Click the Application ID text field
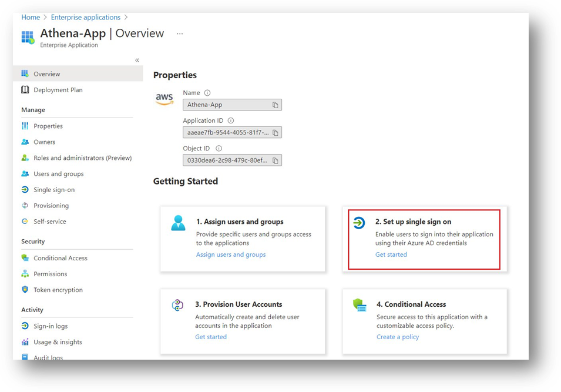Viewport: 561px width, 392px height. (x=232, y=132)
